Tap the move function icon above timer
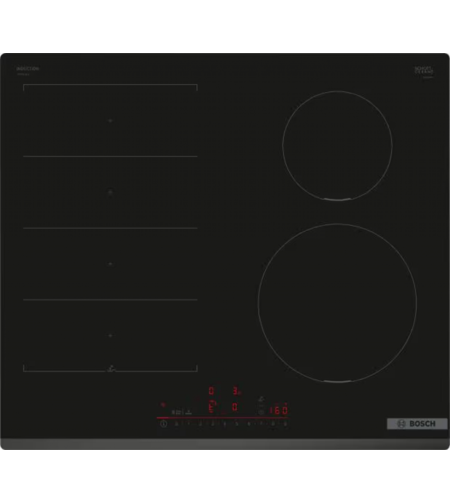 pos(261,398)
